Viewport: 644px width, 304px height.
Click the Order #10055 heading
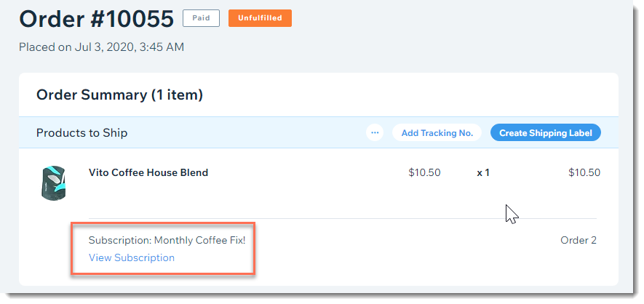tap(97, 19)
